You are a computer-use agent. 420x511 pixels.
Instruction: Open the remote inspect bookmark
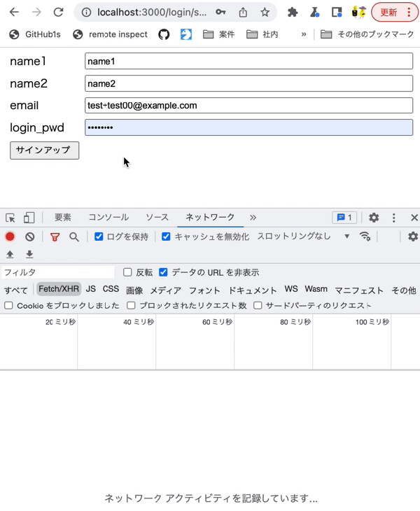pyautogui.click(x=110, y=34)
